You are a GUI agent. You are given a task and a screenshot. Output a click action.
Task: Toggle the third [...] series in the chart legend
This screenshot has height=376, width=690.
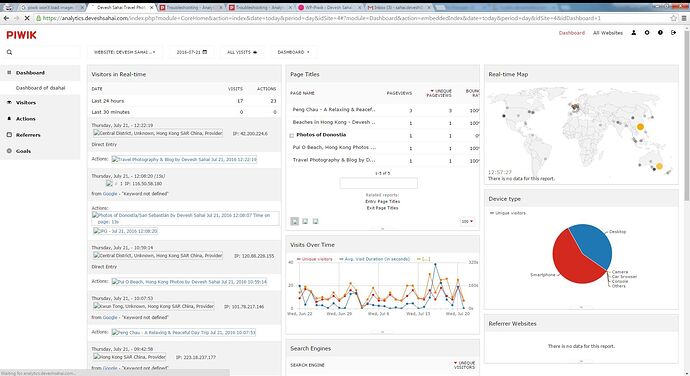coord(423,259)
